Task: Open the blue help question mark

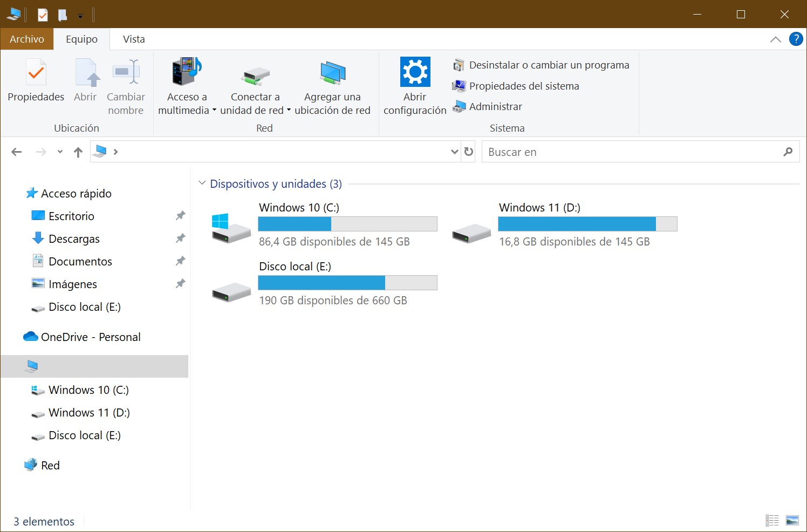Action: pyautogui.click(x=796, y=39)
